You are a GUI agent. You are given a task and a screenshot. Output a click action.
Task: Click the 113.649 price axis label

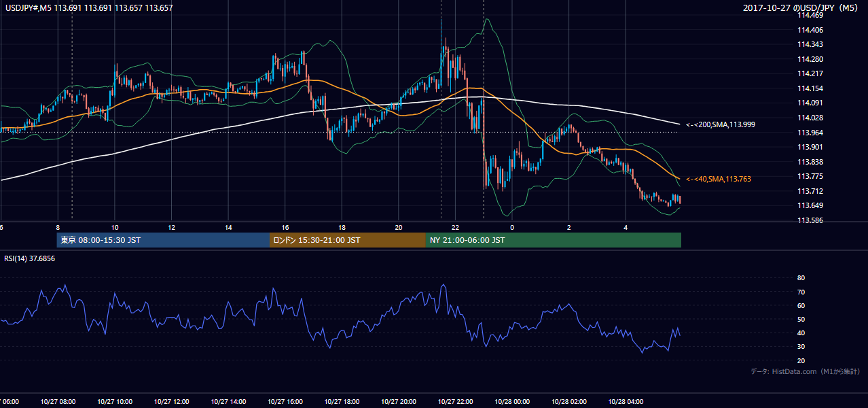810,205
